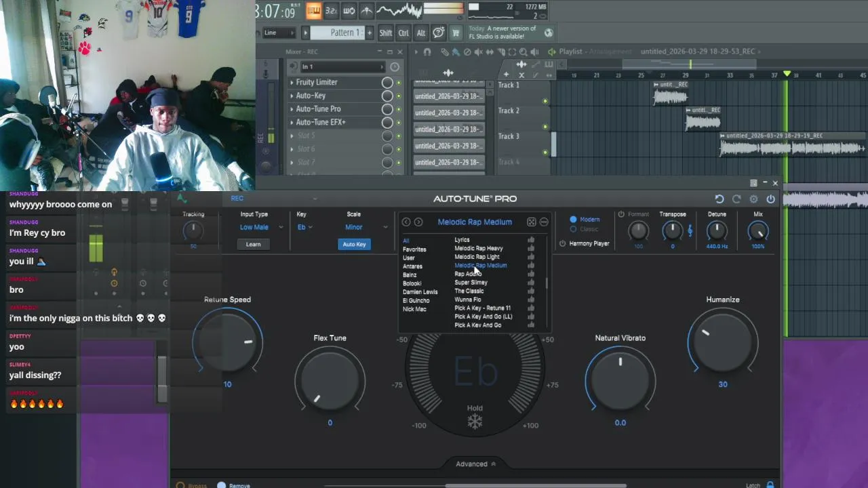This screenshot has width=868, height=488.
Task: Go to previous Auto-Tune preset arrow
Action: [x=406, y=222]
